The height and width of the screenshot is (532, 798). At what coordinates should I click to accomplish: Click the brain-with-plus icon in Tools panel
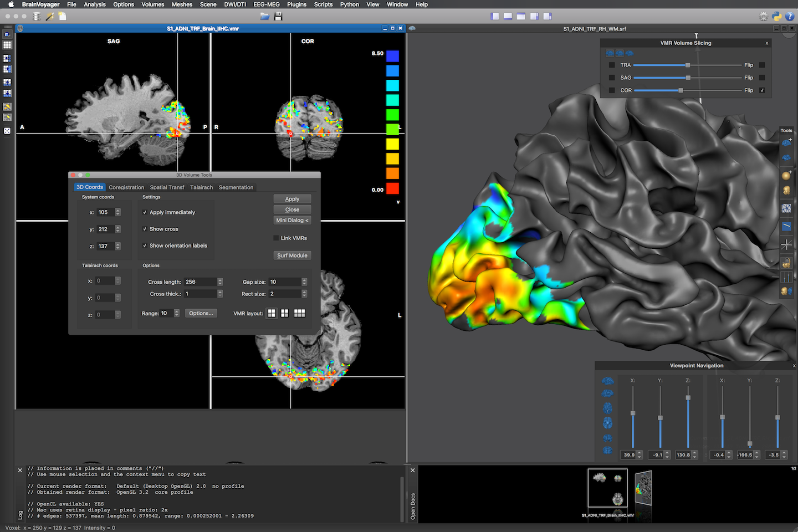point(786,142)
